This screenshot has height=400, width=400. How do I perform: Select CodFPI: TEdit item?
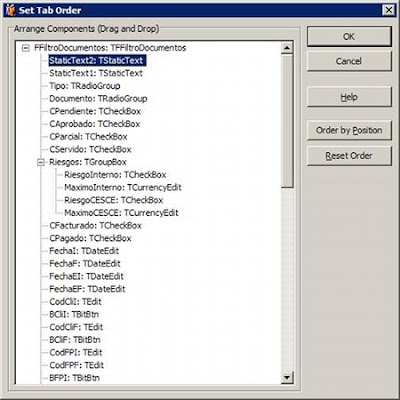76,353
